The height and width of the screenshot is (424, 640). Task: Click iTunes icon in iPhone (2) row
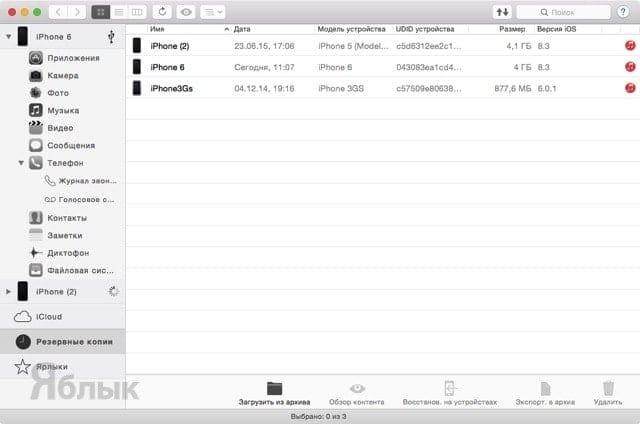(x=630, y=45)
